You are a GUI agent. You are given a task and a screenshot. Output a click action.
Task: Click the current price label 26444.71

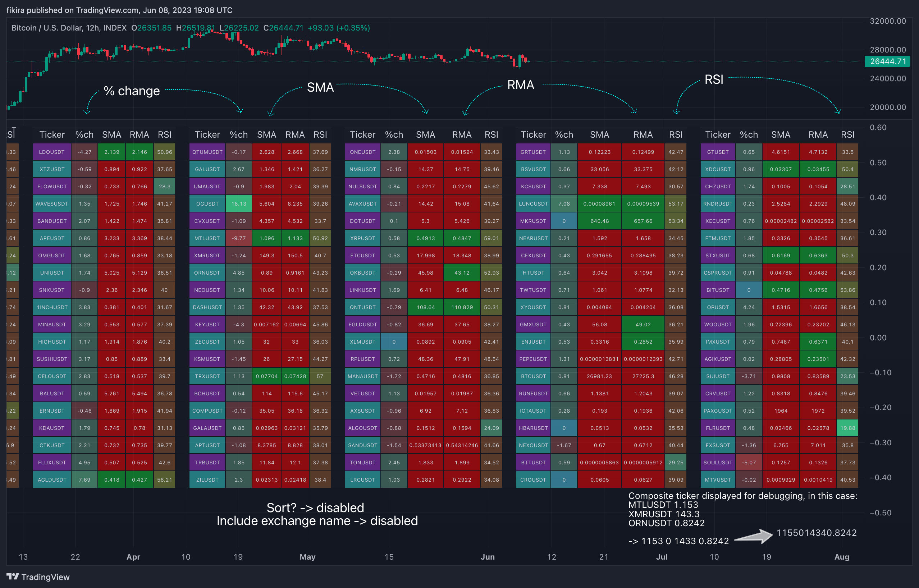[x=888, y=61]
